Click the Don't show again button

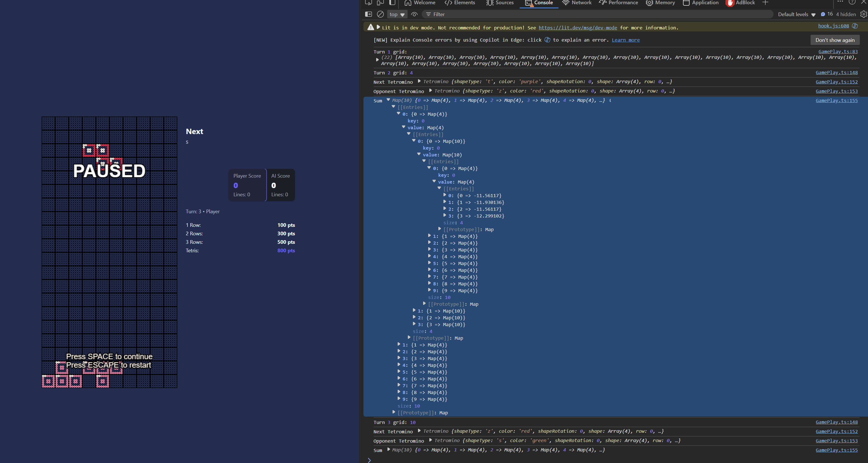click(x=835, y=40)
